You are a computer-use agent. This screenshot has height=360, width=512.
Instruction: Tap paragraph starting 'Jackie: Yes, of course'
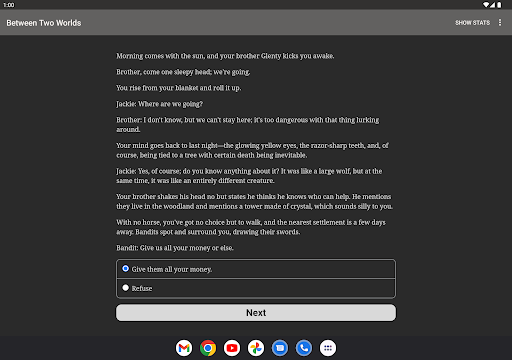tap(249, 176)
